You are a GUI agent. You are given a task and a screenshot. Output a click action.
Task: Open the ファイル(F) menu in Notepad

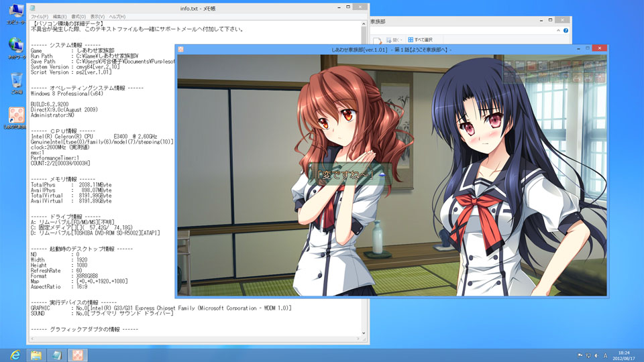[40, 17]
